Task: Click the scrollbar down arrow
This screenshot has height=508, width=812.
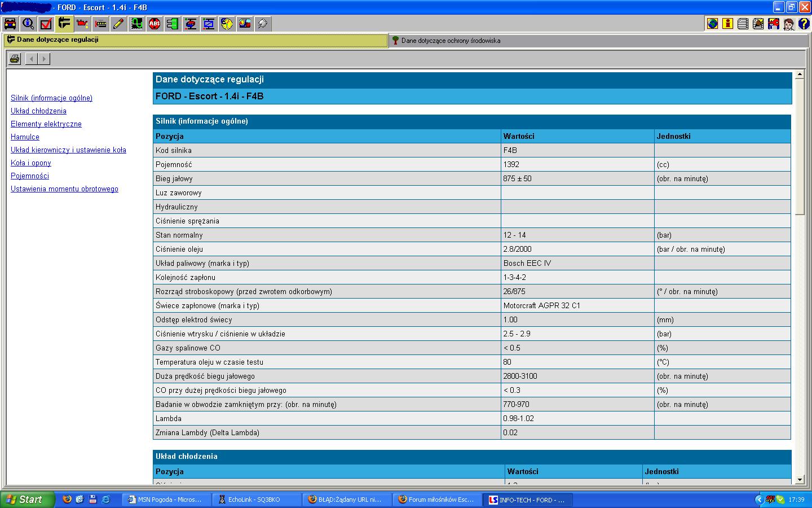Action: [800, 480]
